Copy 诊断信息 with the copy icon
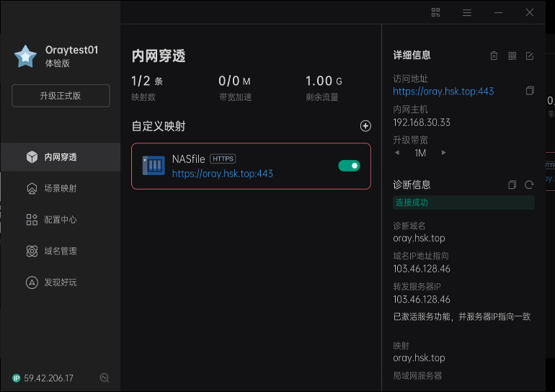555x392 pixels. click(512, 184)
